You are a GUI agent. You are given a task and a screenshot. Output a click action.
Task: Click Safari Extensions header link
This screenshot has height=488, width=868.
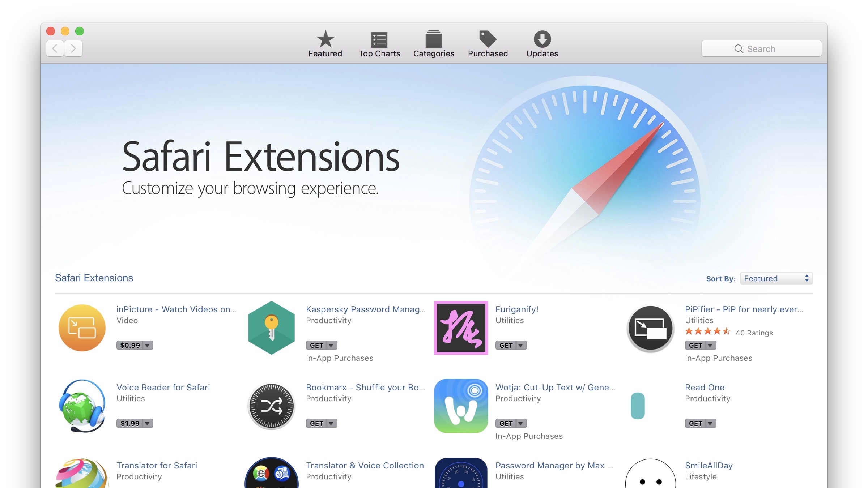point(94,277)
